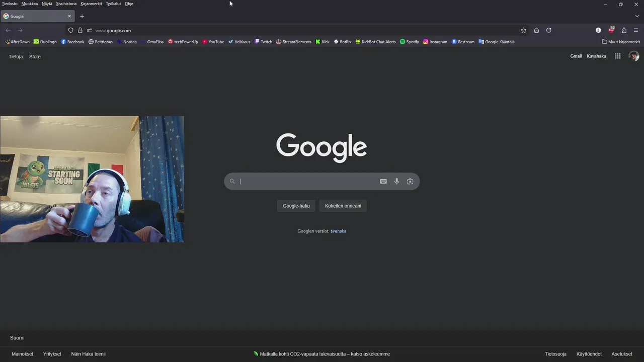Search by image with Google Lens

point(410,182)
